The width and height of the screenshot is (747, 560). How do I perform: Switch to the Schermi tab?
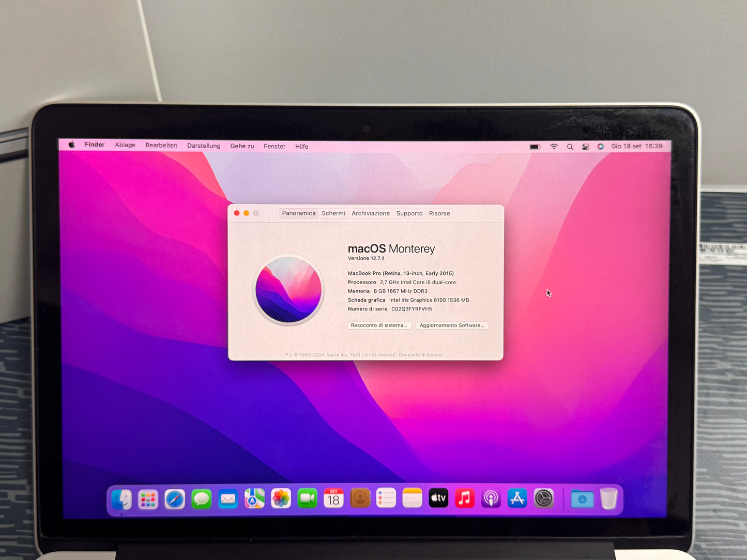pyautogui.click(x=333, y=213)
